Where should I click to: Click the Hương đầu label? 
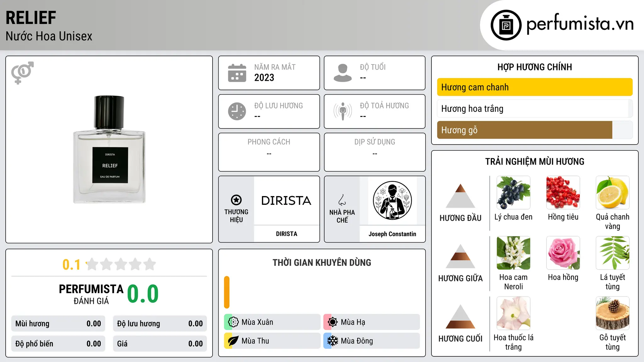click(460, 218)
